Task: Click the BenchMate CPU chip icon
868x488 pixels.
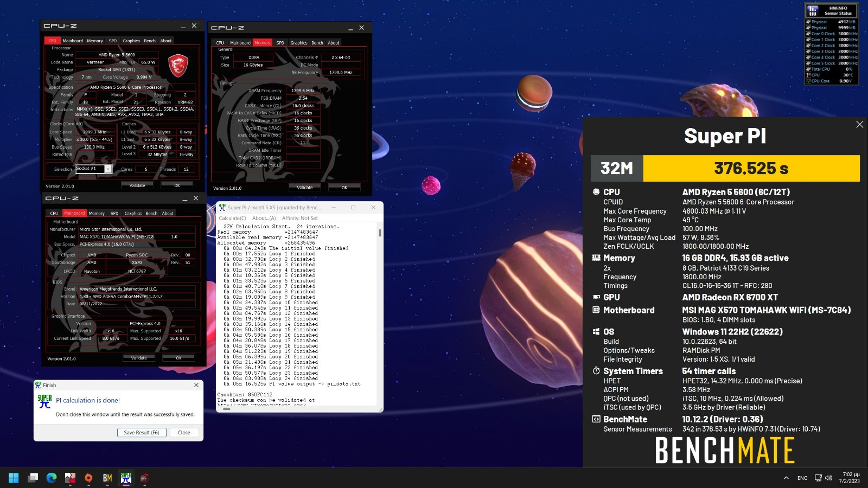Action: (596, 192)
